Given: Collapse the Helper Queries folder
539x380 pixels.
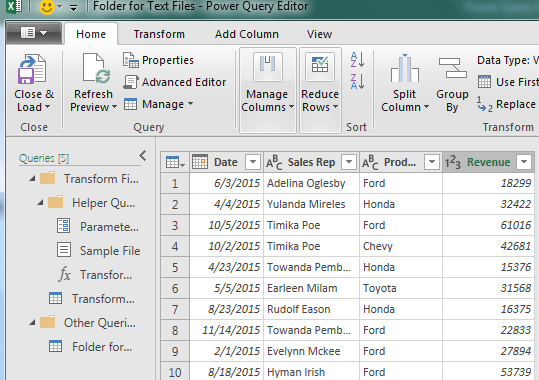Looking at the screenshot, I should click(x=40, y=203).
